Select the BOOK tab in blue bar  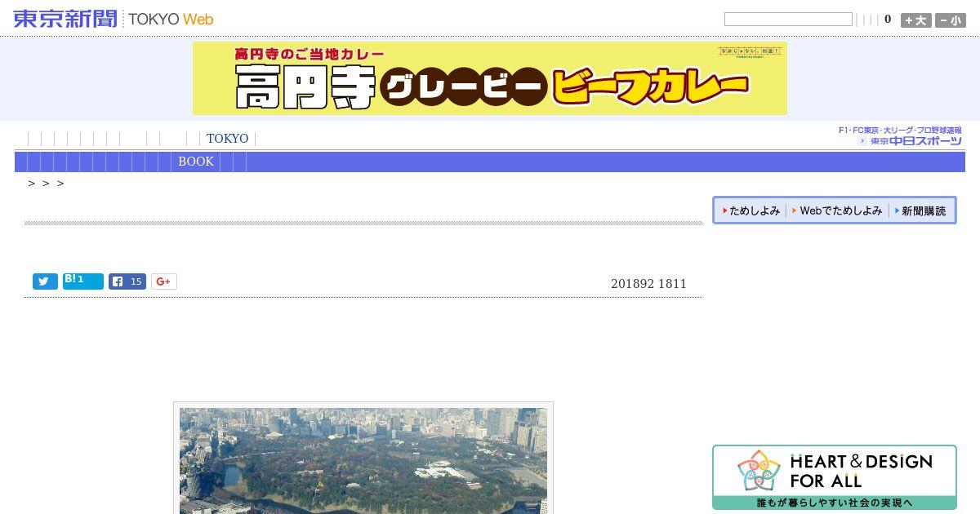tap(196, 162)
